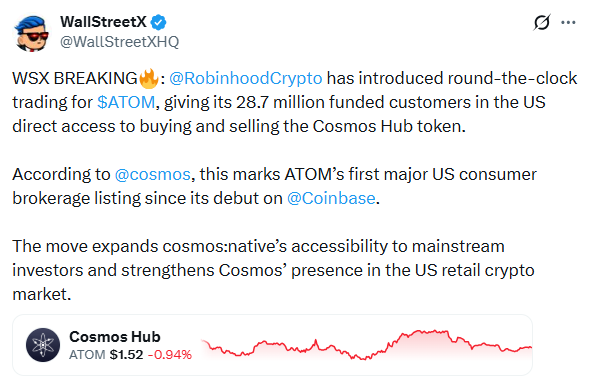Select the $1.52 price text
Screen dimensions: 589x379
[x=126, y=355]
